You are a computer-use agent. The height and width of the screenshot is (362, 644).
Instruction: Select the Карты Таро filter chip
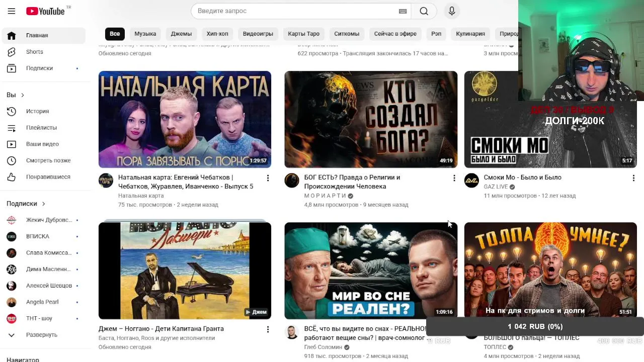pos(304,34)
